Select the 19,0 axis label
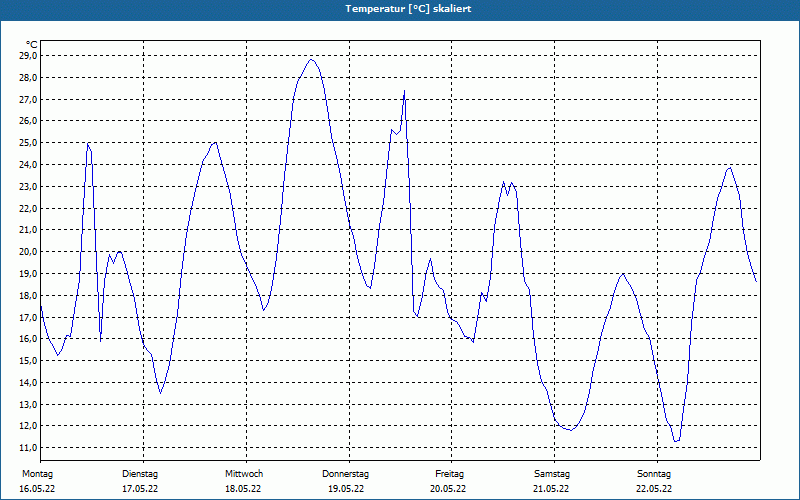 28,273
